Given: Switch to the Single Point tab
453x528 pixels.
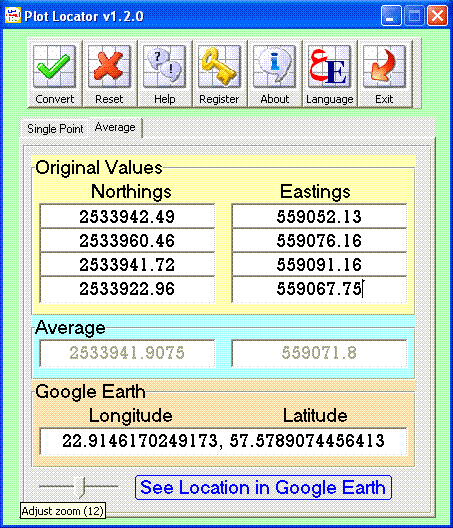Looking at the screenshot, I should (x=55, y=129).
